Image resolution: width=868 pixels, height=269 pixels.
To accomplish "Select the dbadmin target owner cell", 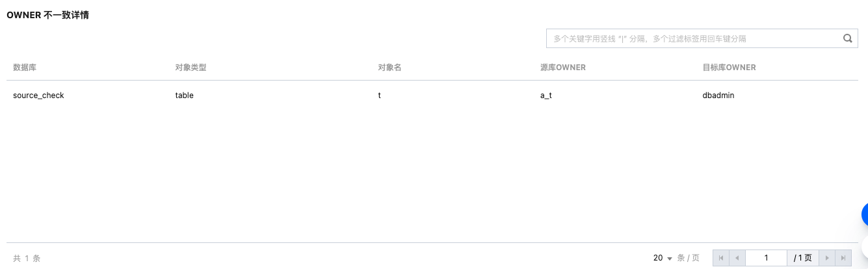I will 718,95.
